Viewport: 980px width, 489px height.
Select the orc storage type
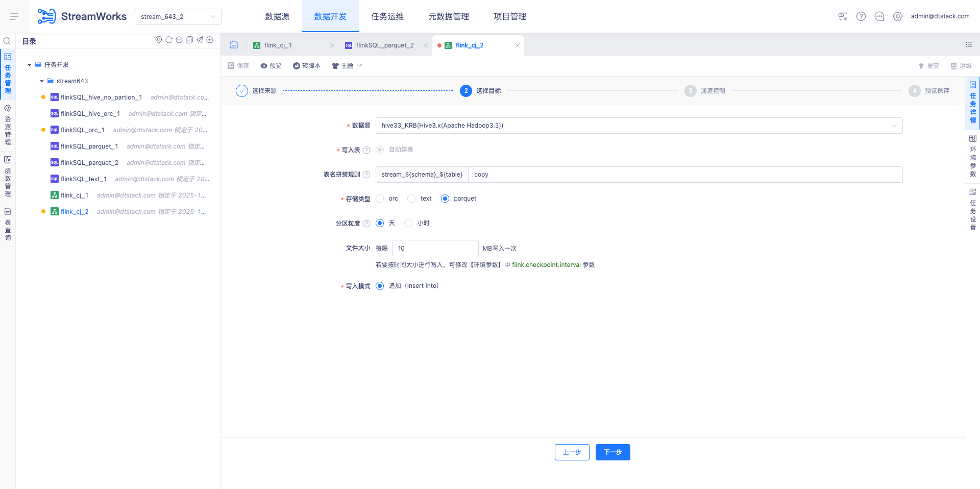pos(380,199)
